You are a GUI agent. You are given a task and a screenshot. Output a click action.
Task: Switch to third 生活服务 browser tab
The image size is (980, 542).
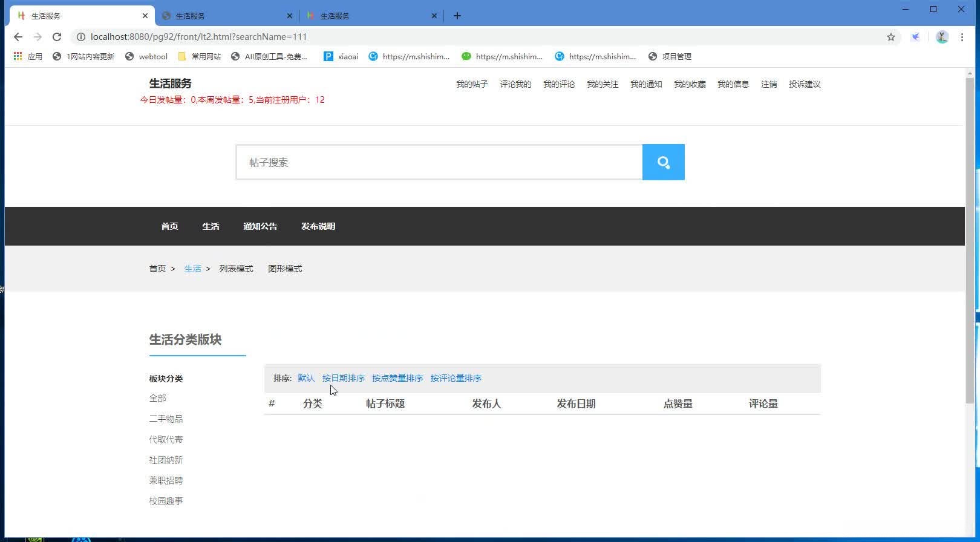point(371,16)
